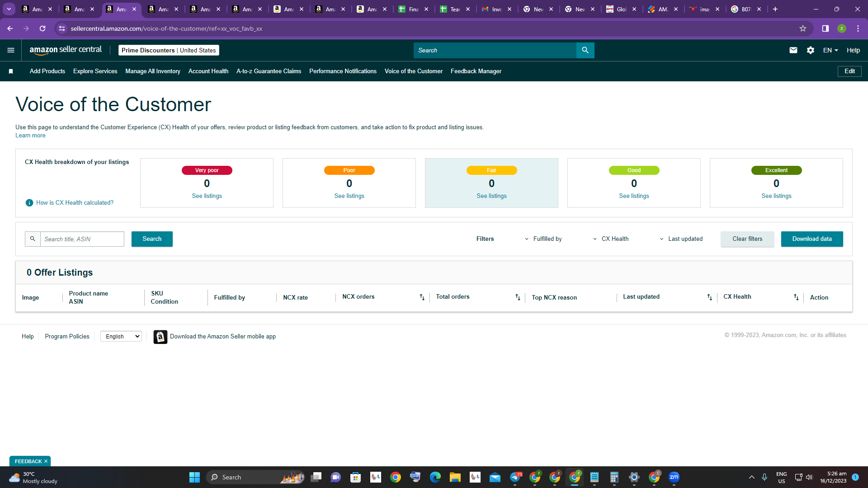Go to Manage All Inventory

pyautogui.click(x=153, y=71)
